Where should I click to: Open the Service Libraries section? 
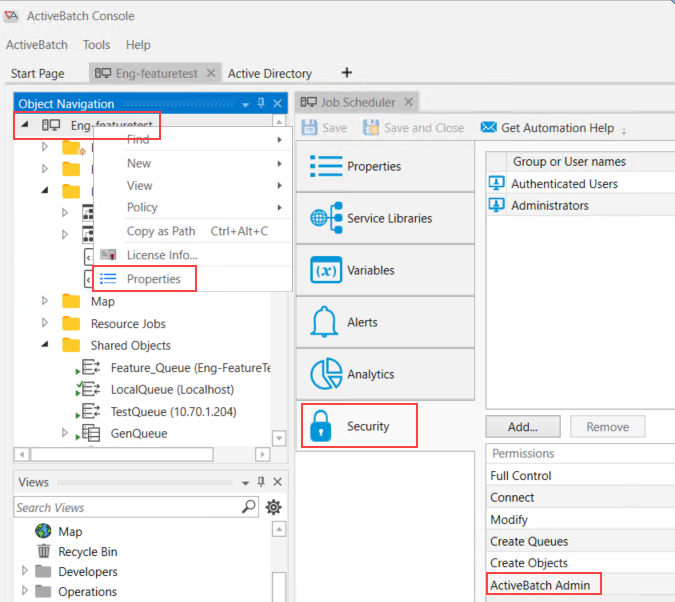[385, 218]
